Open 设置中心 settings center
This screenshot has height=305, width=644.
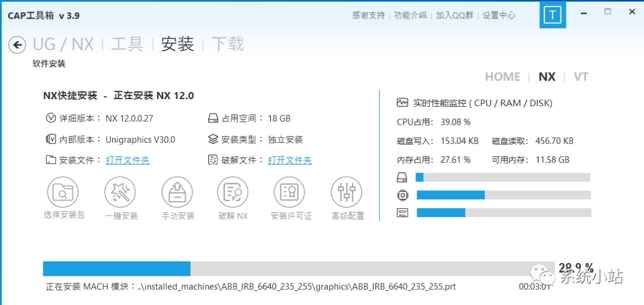(499, 16)
